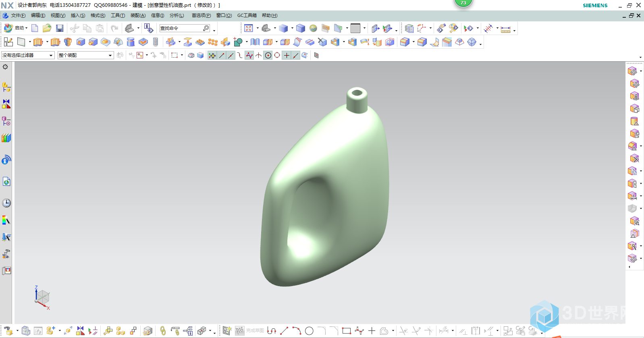
Task: Open the 插入(S) menu
Action: pos(78,15)
